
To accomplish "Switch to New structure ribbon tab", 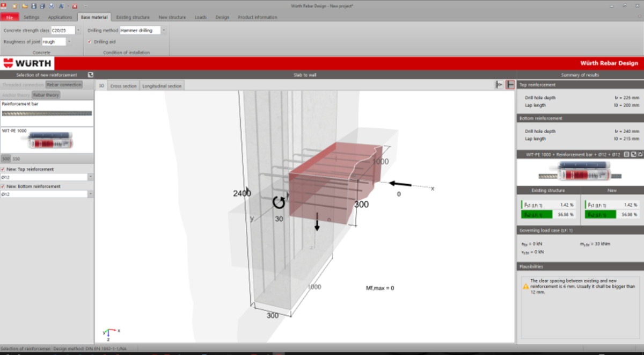I will [x=172, y=17].
